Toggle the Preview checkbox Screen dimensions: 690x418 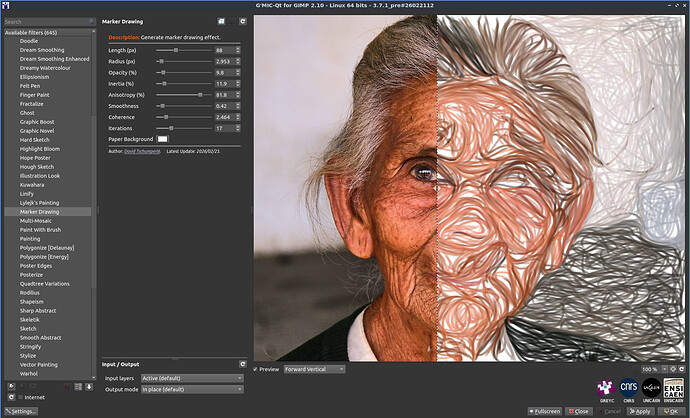[x=256, y=369]
